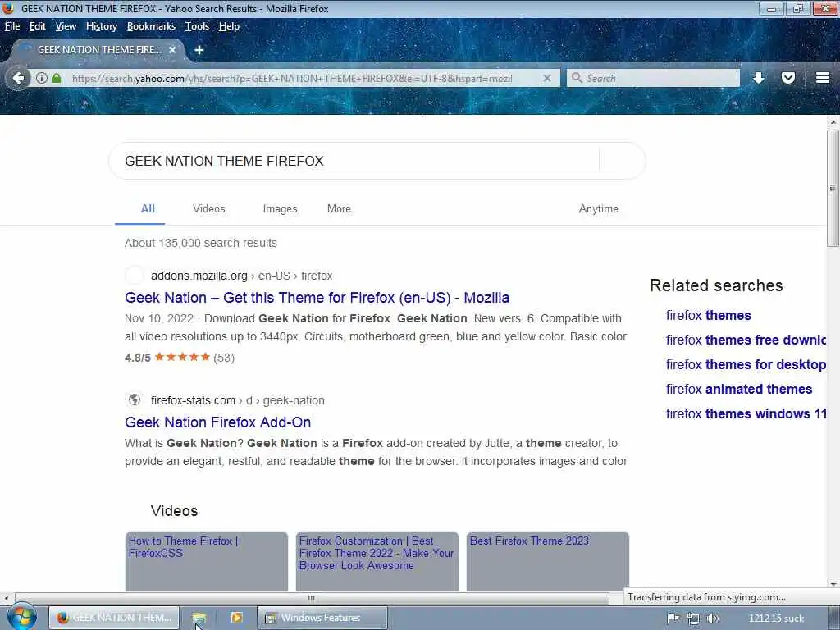Image resolution: width=840 pixels, height=630 pixels.
Task: Open related search firefox themes
Action: 708,315
